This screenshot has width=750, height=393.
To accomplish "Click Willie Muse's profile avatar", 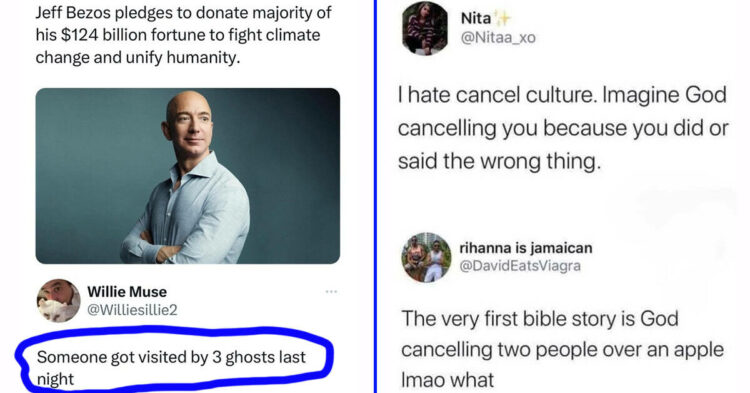I will [x=58, y=301].
